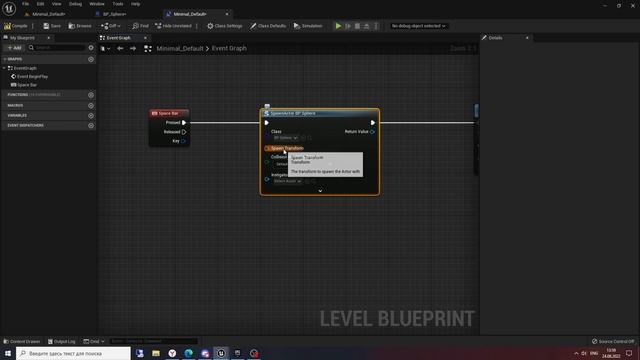Open the Class BP Sphere dropdown
This screenshot has width=640, height=360.
285,138
